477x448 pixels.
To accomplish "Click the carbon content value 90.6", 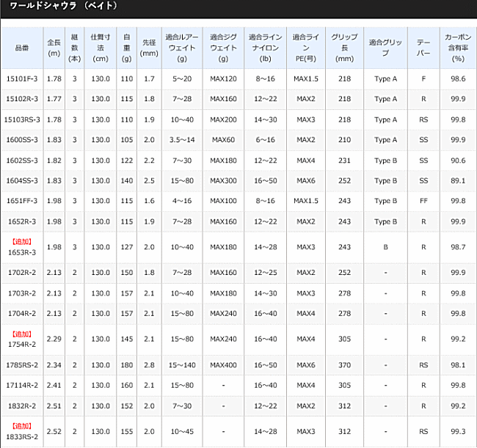I will (x=458, y=160).
